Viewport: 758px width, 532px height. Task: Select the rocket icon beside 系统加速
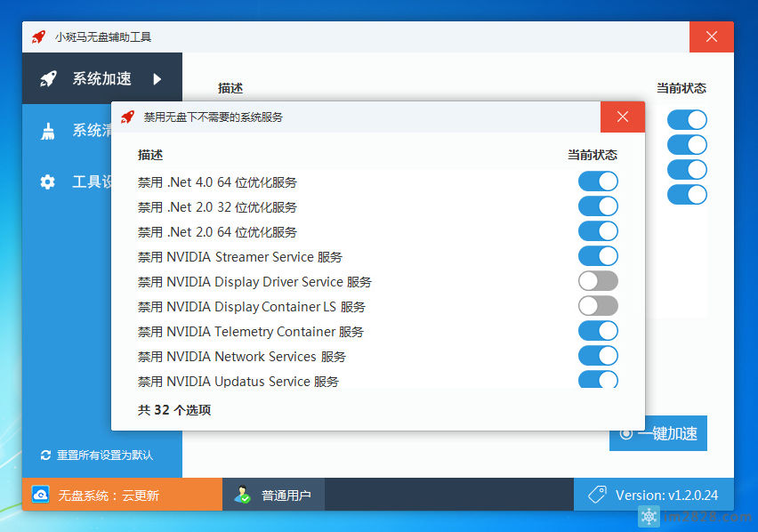pyautogui.click(x=48, y=78)
